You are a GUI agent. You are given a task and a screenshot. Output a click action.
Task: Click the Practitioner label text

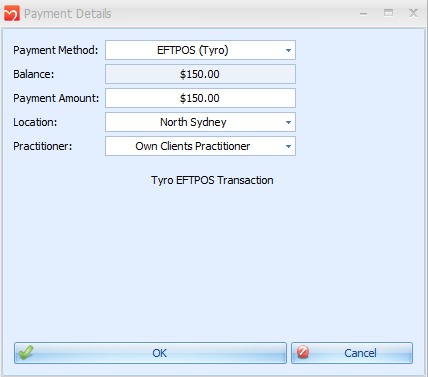click(43, 146)
